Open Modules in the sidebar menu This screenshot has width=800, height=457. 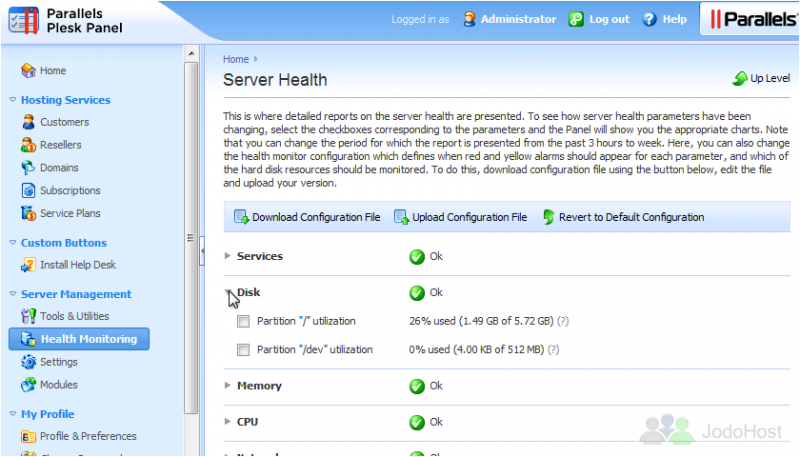(59, 385)
